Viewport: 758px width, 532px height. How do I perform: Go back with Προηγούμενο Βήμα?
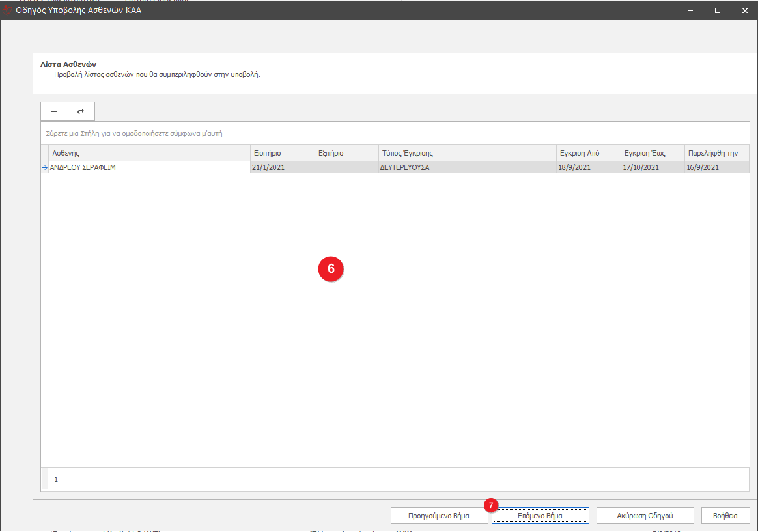pos(439,515)
